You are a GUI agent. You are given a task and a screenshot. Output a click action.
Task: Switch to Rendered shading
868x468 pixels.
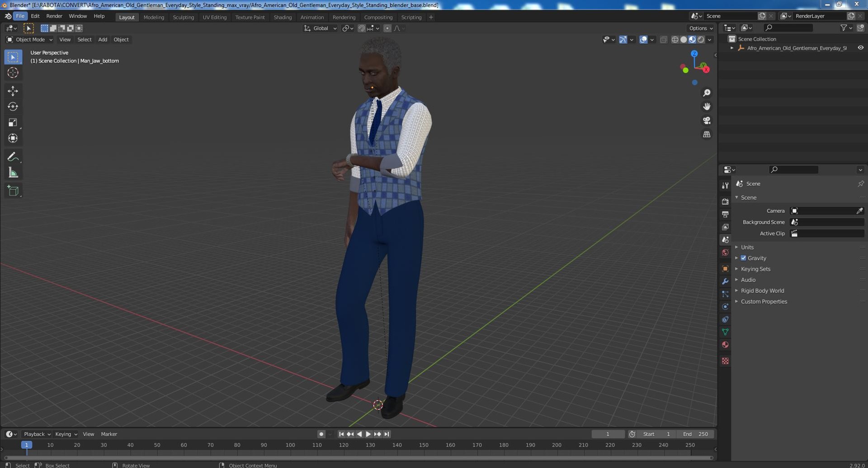pyautogui.click(x=701, y=40)
